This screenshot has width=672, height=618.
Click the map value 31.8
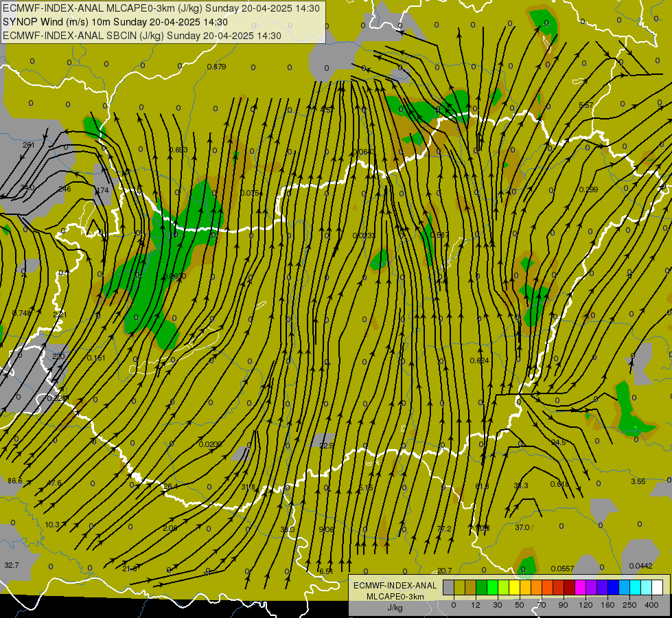248,487
